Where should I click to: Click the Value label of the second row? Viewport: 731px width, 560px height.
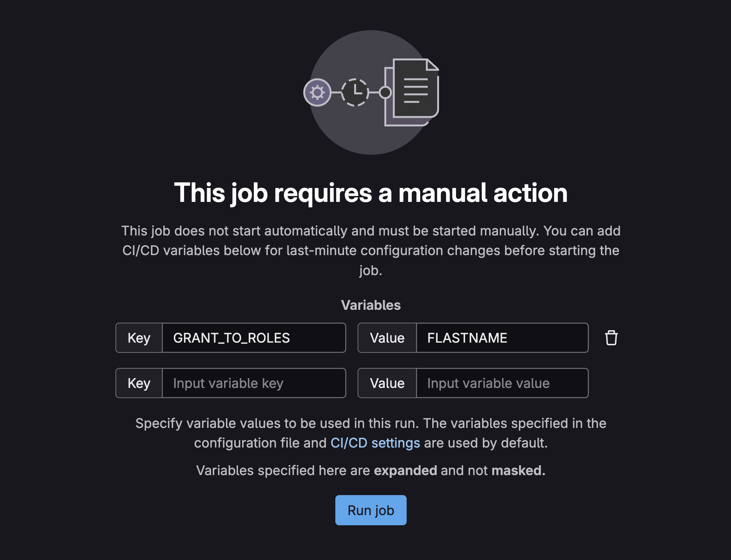387,383
